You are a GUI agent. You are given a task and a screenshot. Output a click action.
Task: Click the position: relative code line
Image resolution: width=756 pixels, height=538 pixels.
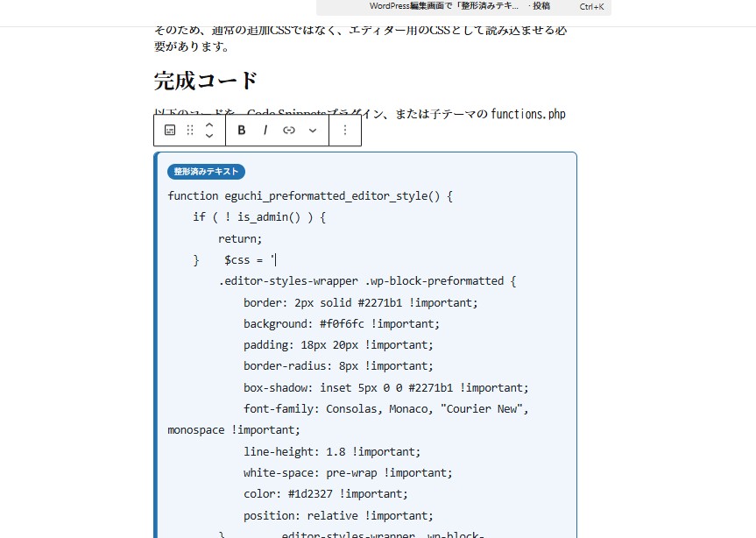(x=338, y=515)
